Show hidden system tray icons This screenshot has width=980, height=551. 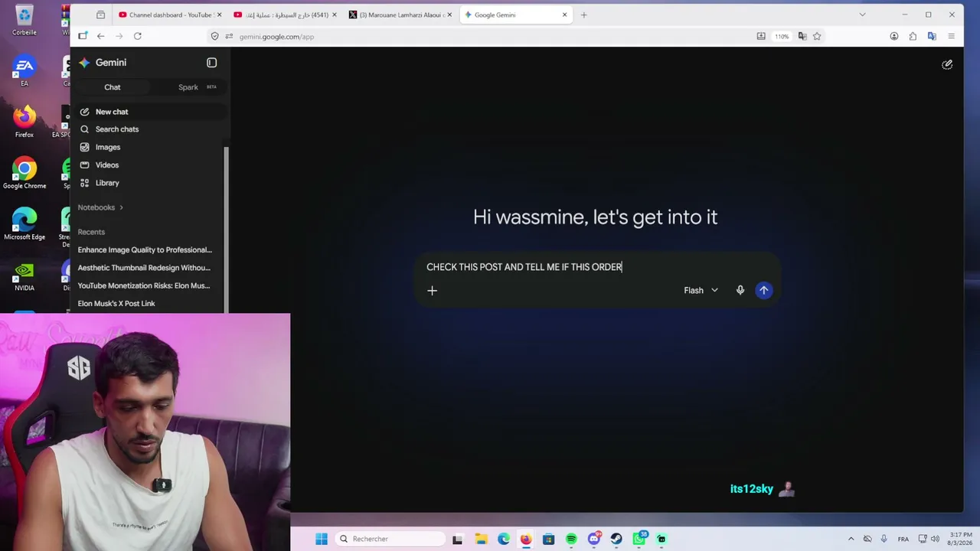click(851, 539)
